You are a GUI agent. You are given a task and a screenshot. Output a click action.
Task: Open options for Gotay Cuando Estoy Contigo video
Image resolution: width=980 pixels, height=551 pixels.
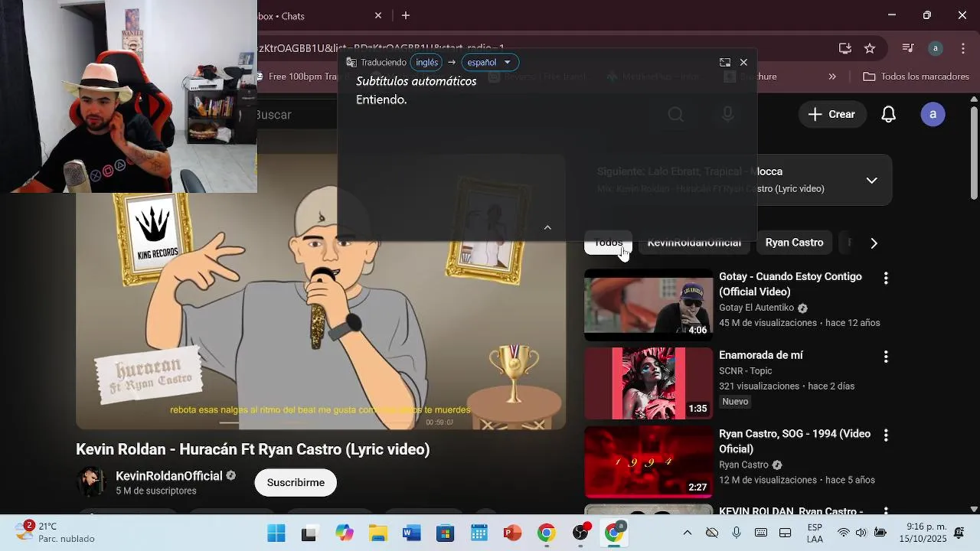click(x=886, y=279)
